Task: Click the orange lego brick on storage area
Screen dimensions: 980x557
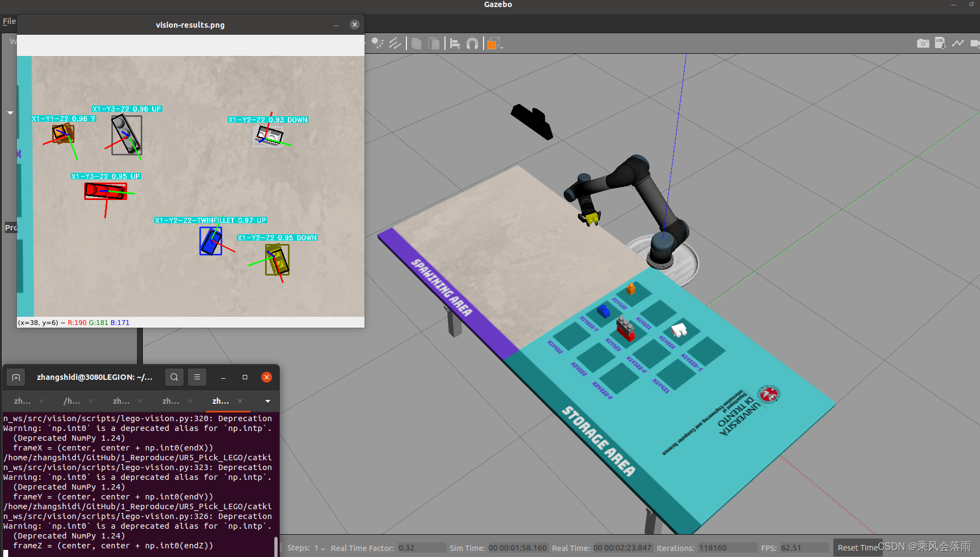Action: [x=631, y=289]
